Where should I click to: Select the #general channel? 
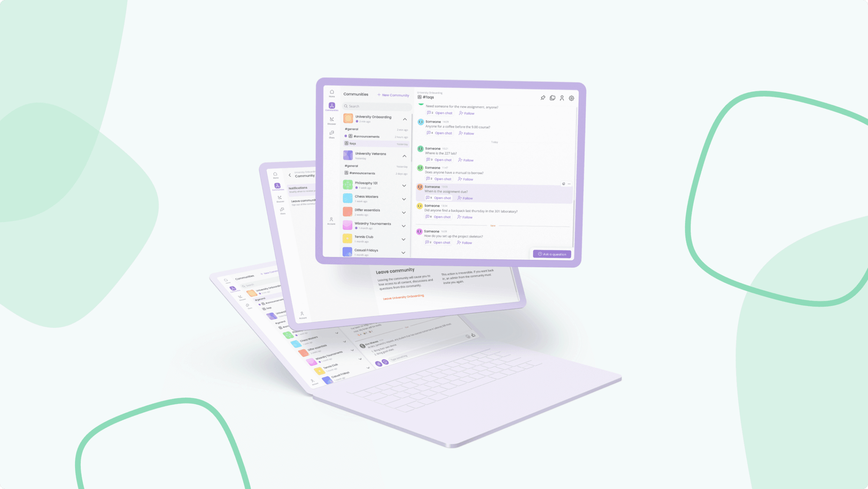[352, 129]
